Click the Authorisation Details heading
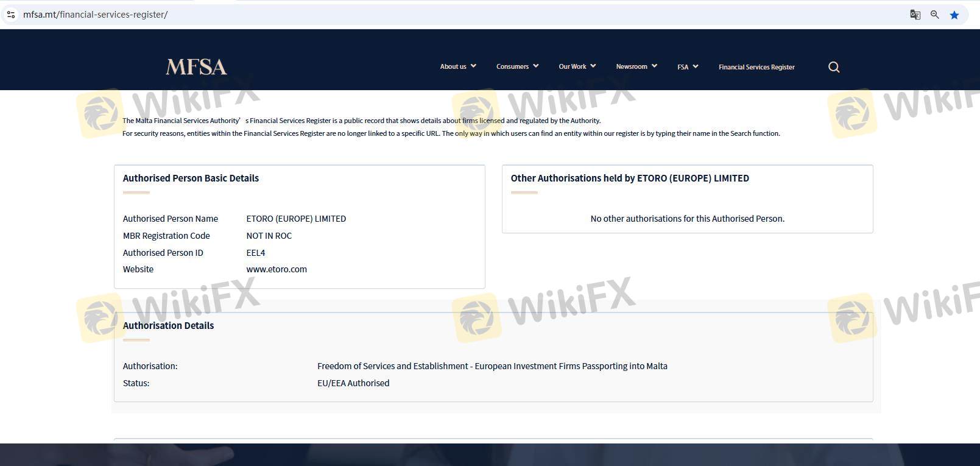This screenshot has height=466, width=980. point(168,326)
